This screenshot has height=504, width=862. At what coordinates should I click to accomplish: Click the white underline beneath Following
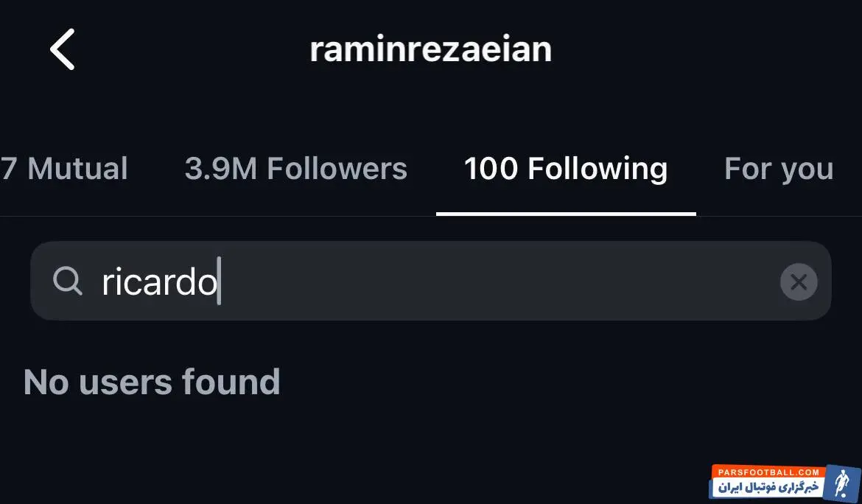pos(565,214)
